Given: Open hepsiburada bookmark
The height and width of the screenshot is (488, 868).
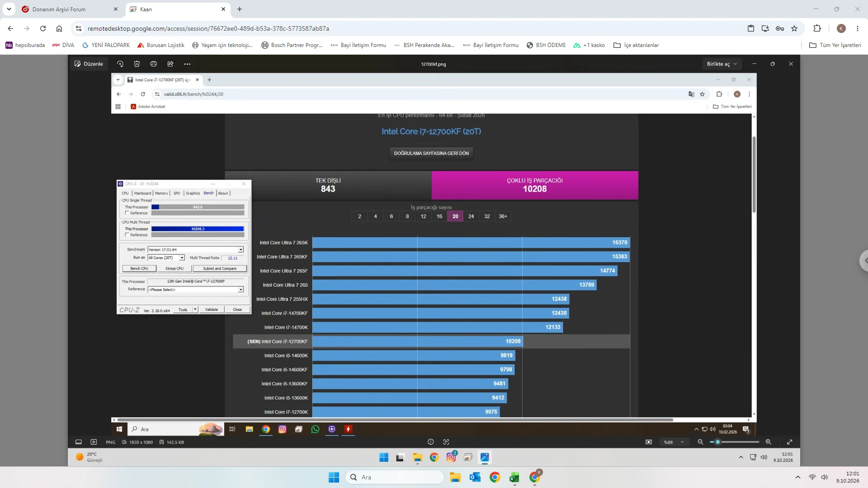Looking at the screenshot, I should (x=25, y=45).
